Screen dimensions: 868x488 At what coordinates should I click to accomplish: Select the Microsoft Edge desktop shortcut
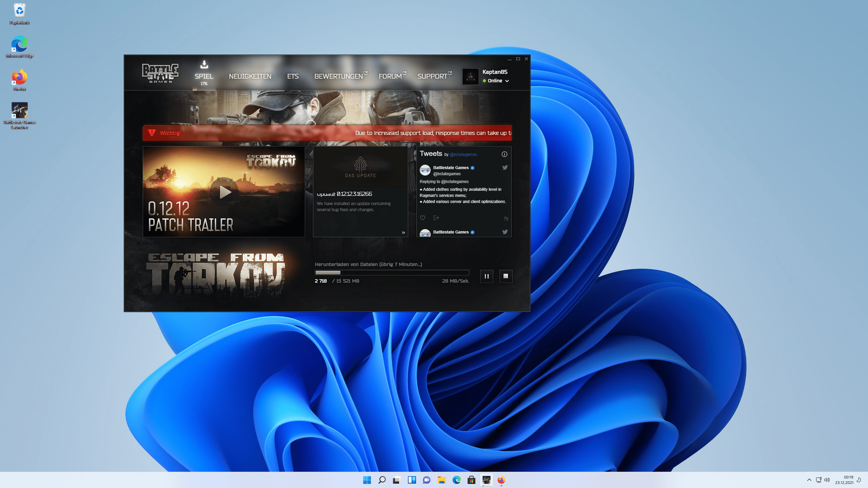[19, 47]
